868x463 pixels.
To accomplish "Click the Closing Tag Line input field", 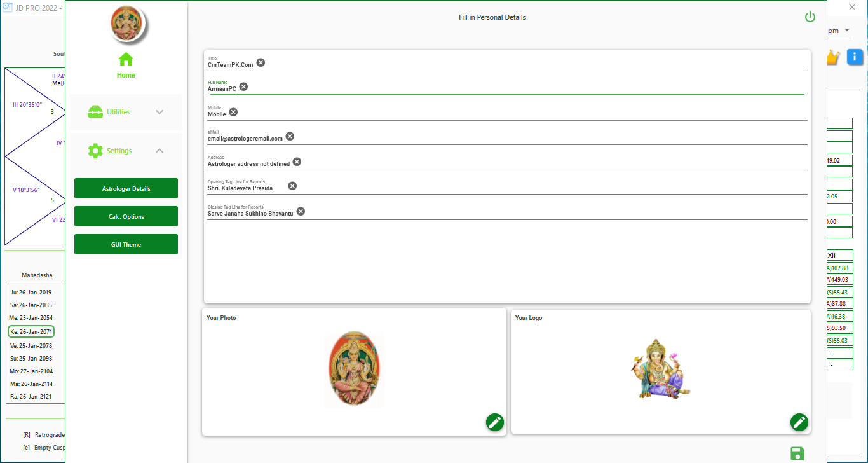I will point(507,212).
